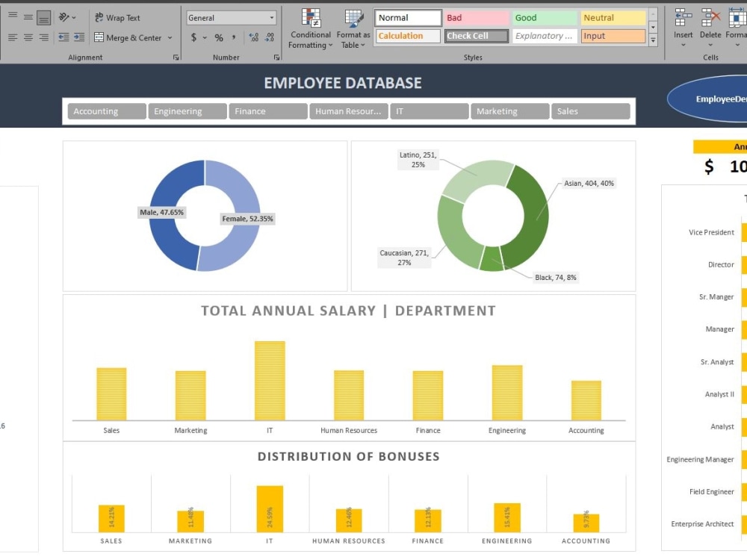The height and width of the screenshot is (560, 747).
Task: Open the Alignment dialog launcher
Action: 176,57
